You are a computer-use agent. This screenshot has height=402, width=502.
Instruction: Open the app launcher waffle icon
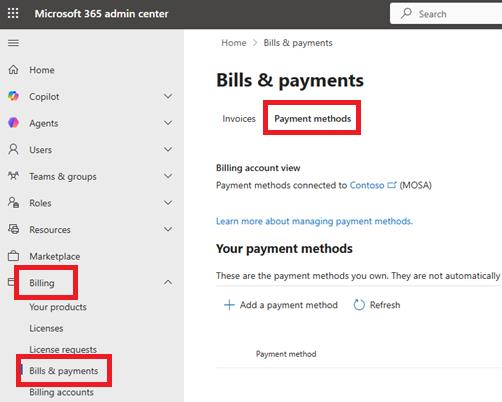point(13,13)
